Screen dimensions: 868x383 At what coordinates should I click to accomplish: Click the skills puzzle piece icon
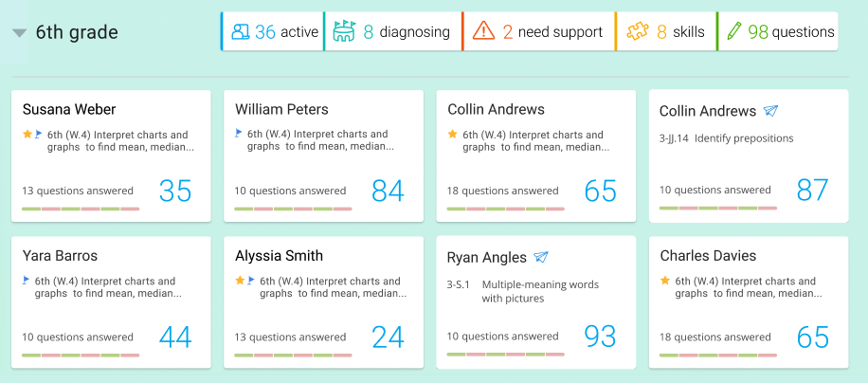[637, 31]
